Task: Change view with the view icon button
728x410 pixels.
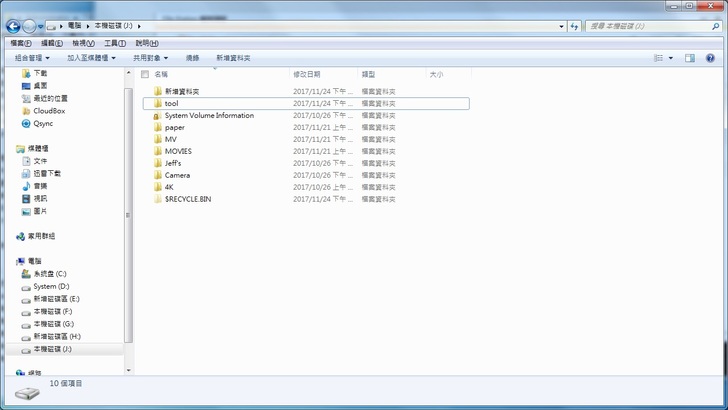Action: pyautogui.click(x=658, y=58)
